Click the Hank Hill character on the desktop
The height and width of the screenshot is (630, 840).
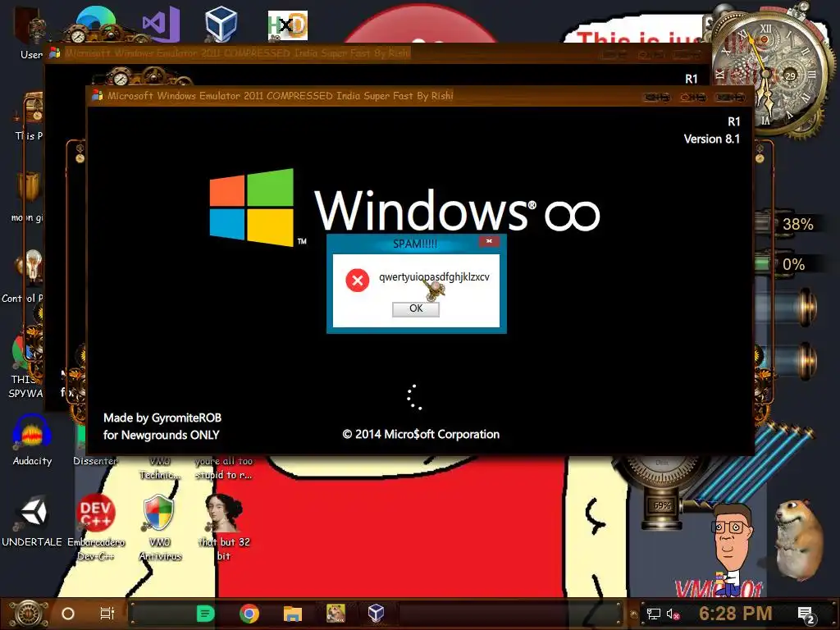tap(732, 549)
